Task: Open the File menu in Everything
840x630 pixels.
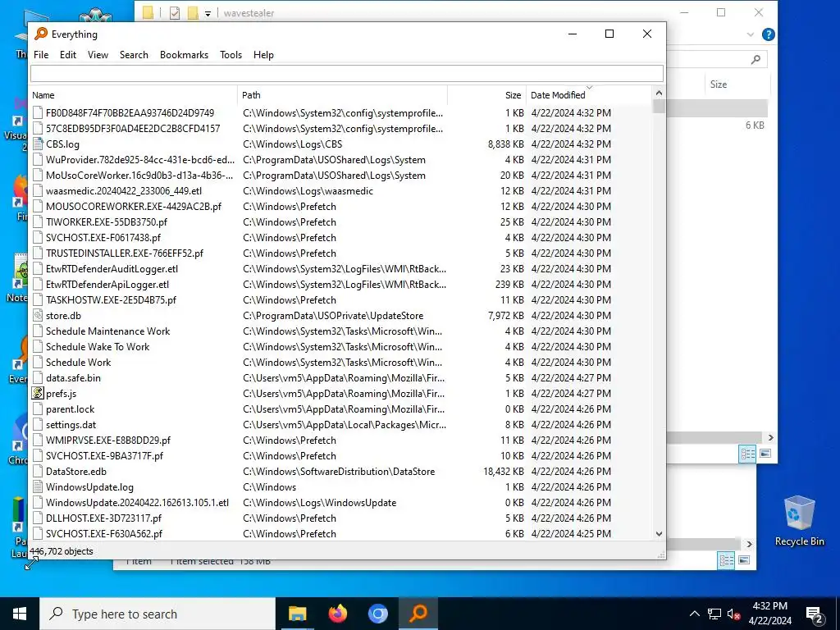Action: pos(41,55)
